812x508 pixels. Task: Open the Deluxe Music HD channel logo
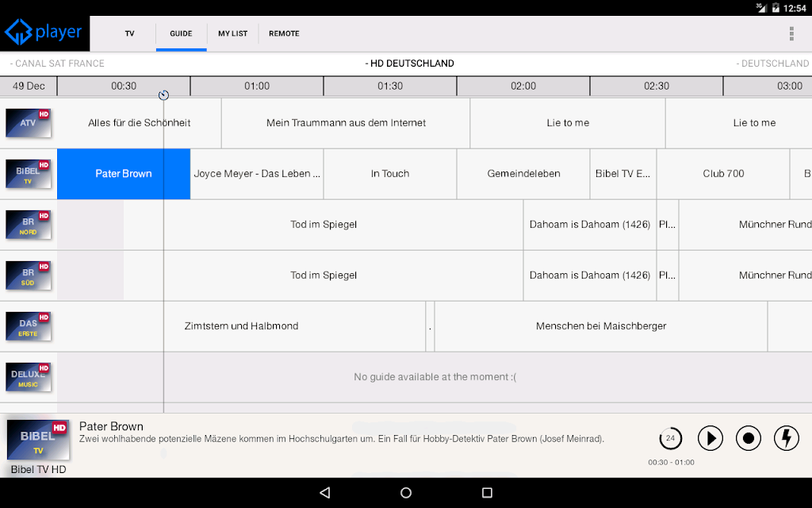tap(29, 377)
